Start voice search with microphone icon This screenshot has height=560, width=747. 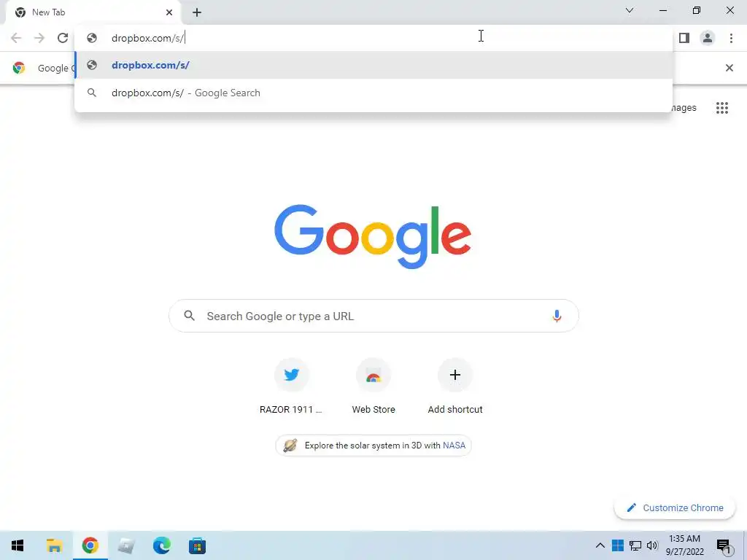[x=557, y=316]
